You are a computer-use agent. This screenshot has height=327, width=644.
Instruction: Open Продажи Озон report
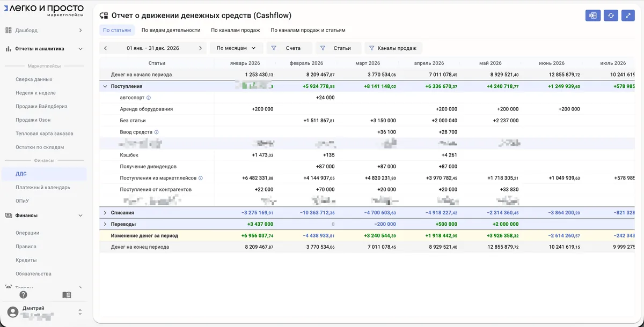(x=34, y=120)
